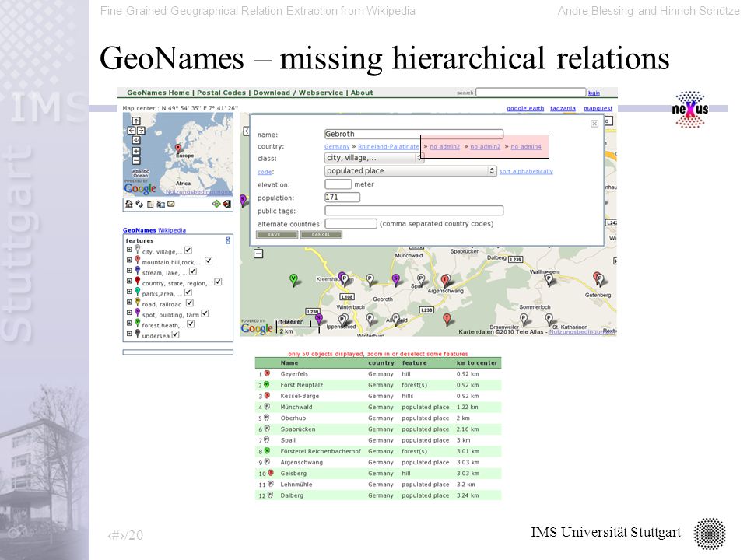
Task: Uncheck the mountain, hill, rock checkbox
Action: [x=209, y=261]
